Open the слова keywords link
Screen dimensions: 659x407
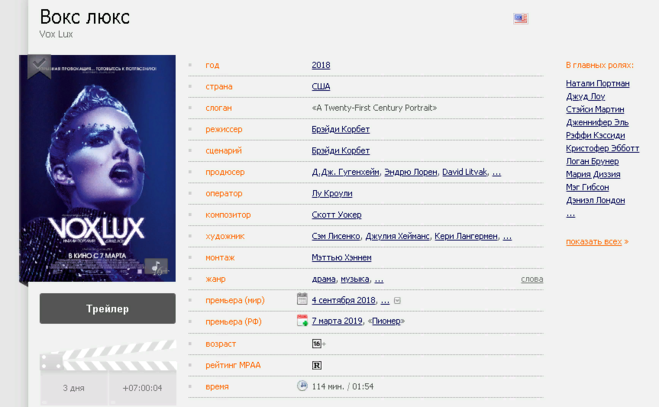click(532, 279)
